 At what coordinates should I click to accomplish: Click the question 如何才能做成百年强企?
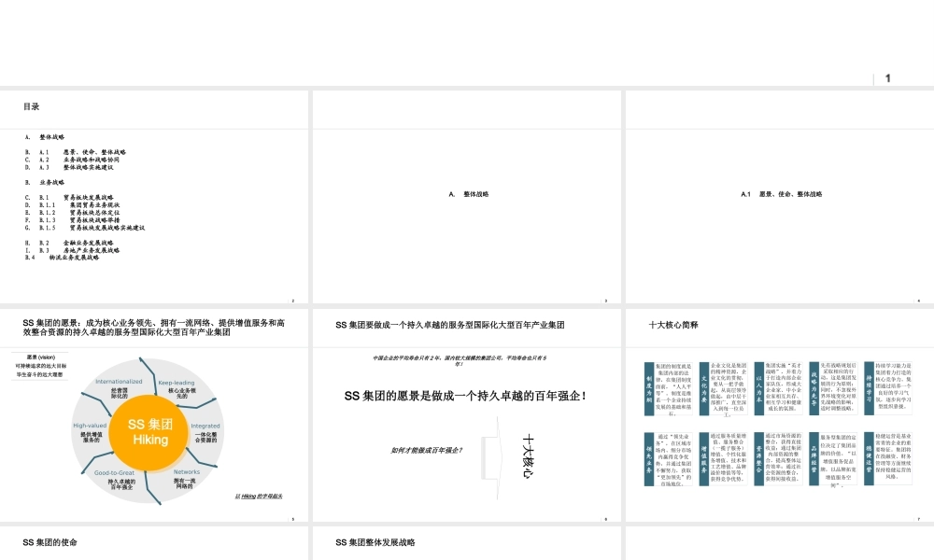427,451
